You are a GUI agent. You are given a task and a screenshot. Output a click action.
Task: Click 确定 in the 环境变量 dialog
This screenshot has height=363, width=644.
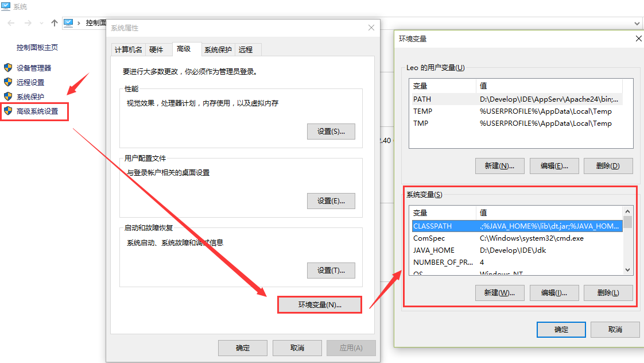(561, 329)
